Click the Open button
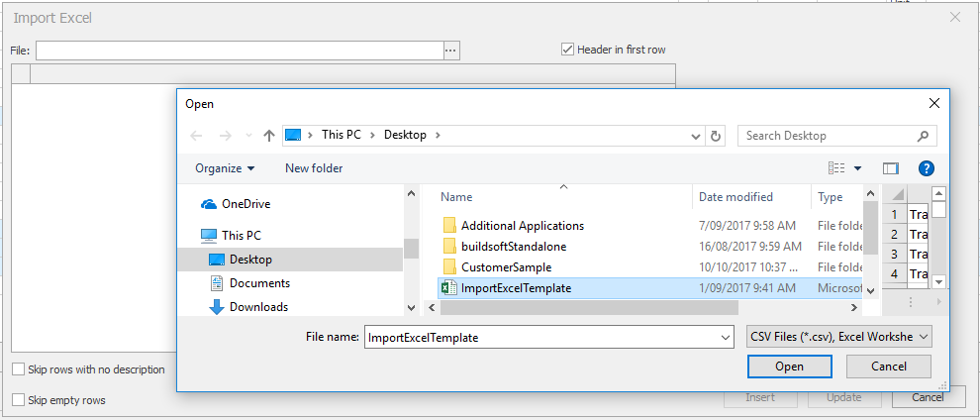Viewport: 980px width, 420px height. coord(789,367)
